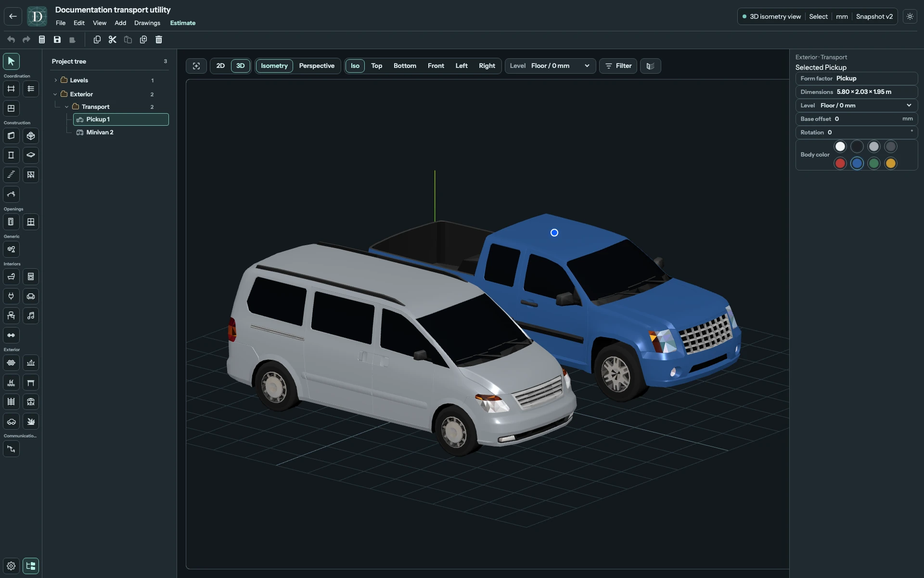The image size is (924, 578).
Task: Toggle the project tree panel icon
Action: pyautogui.click(x=31, y=566)
